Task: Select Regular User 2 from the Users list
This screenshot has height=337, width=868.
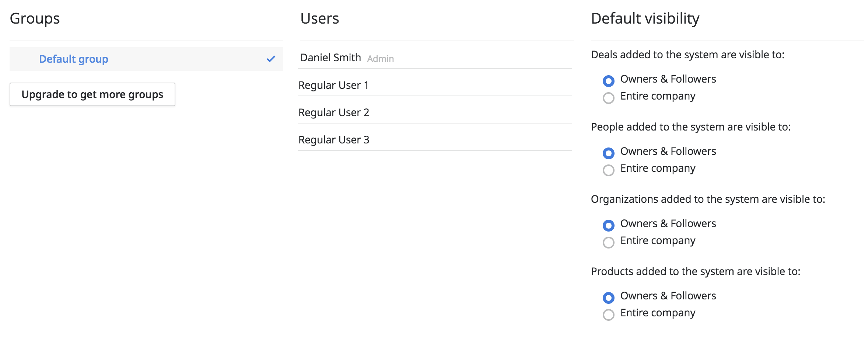Action: click(334, 112)
